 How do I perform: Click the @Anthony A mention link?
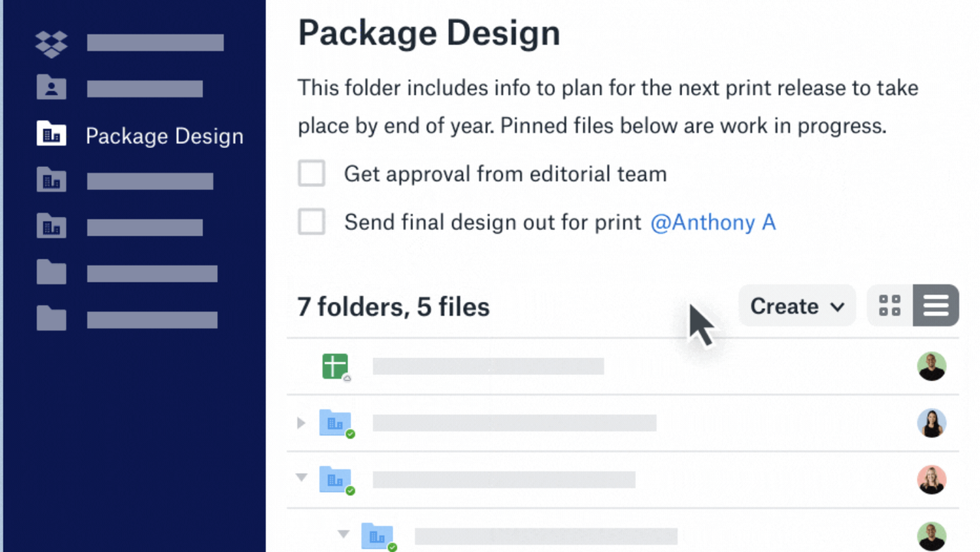[713, 222]
